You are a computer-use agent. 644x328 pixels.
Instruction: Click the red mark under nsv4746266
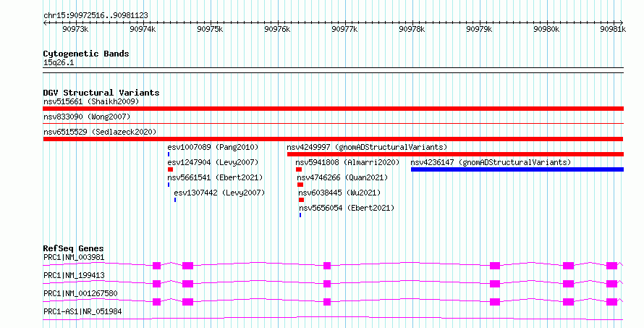300,185
